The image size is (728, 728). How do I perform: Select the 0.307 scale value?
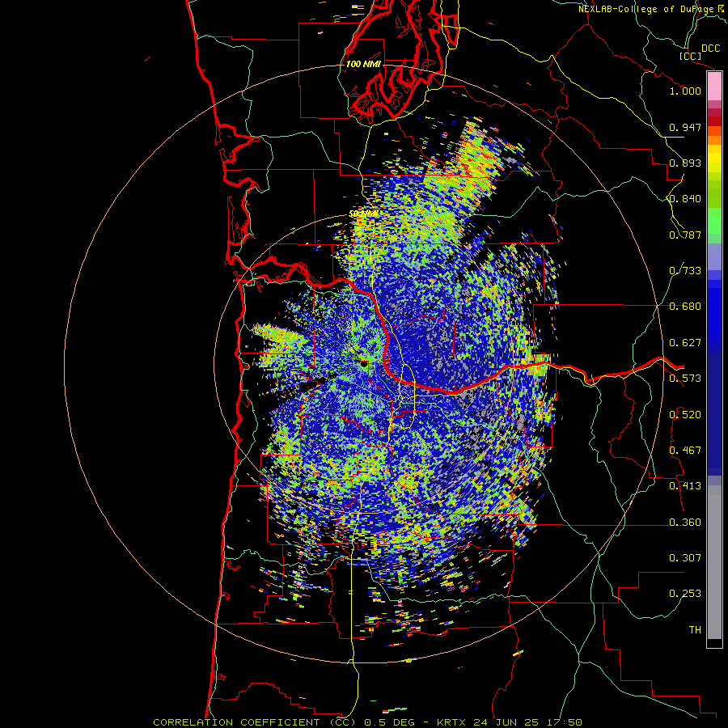click(x=685, y=558)
